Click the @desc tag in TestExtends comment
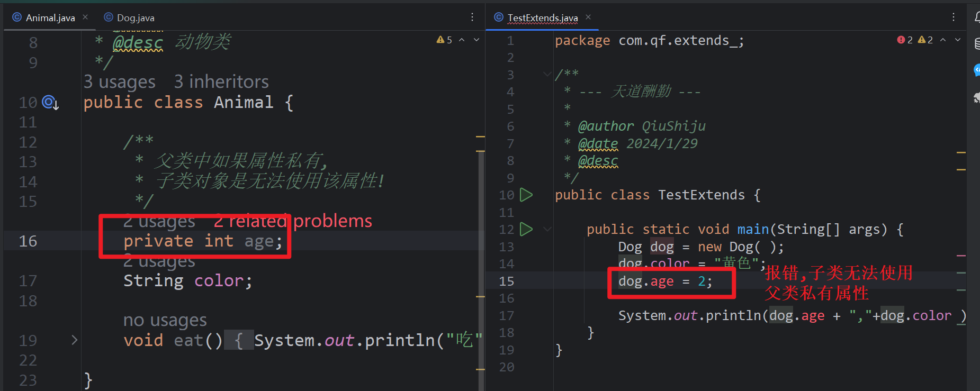This screenshot has height=391, width=980. [598, 160]
